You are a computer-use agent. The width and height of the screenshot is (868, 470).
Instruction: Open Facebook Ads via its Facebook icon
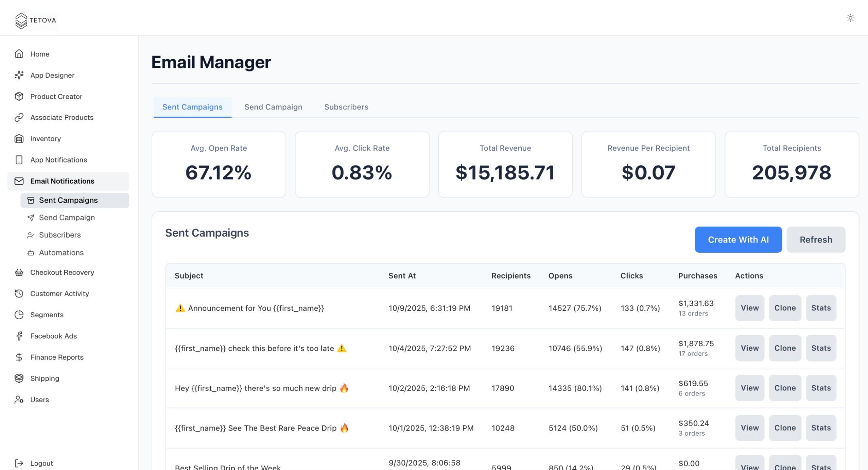(19, 336)
